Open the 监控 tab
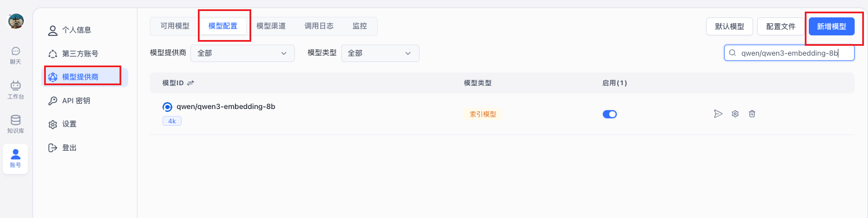This screenshot has height=218, width=868. (360, 26)
